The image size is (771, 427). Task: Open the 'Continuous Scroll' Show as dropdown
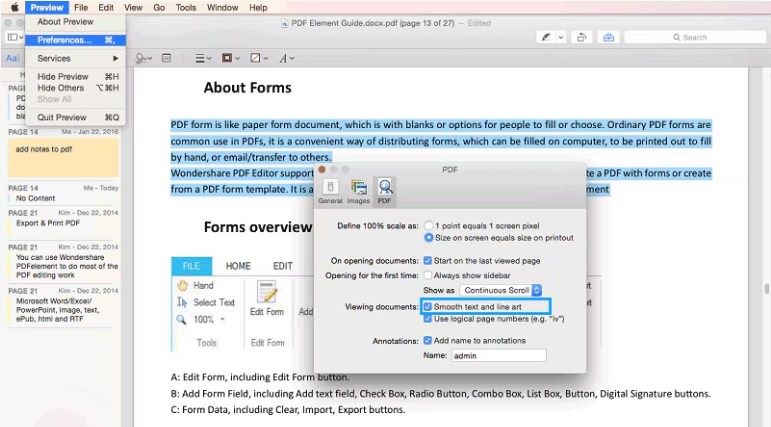coord(501,290)
